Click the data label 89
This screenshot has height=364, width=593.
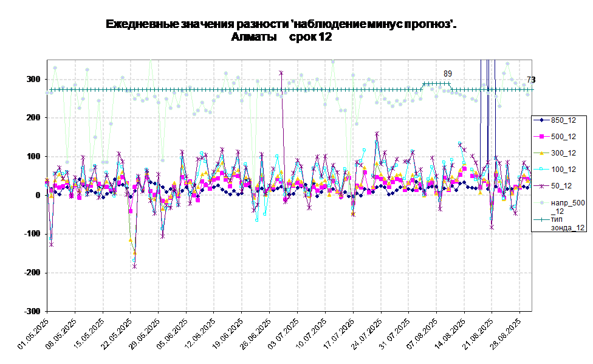448,74
